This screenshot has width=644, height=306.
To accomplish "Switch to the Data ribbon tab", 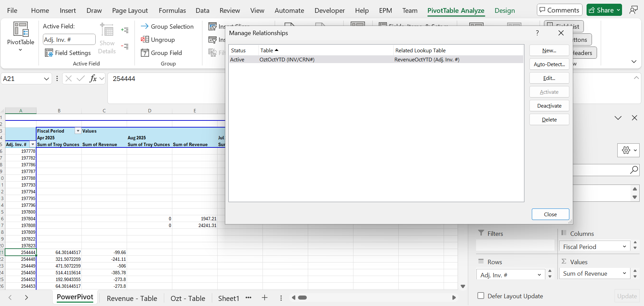I will tap(202, 10).
